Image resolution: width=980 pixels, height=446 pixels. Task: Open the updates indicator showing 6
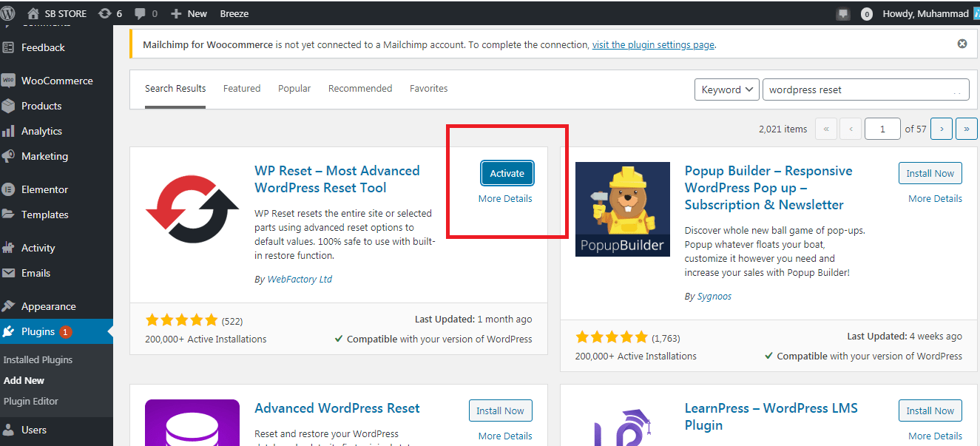coord(110,13)
